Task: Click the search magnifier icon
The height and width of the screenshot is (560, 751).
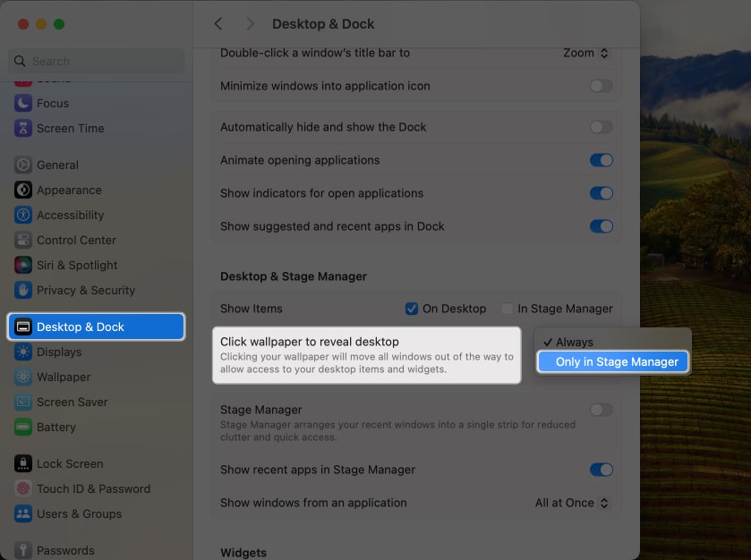Action: click(20, 61)
